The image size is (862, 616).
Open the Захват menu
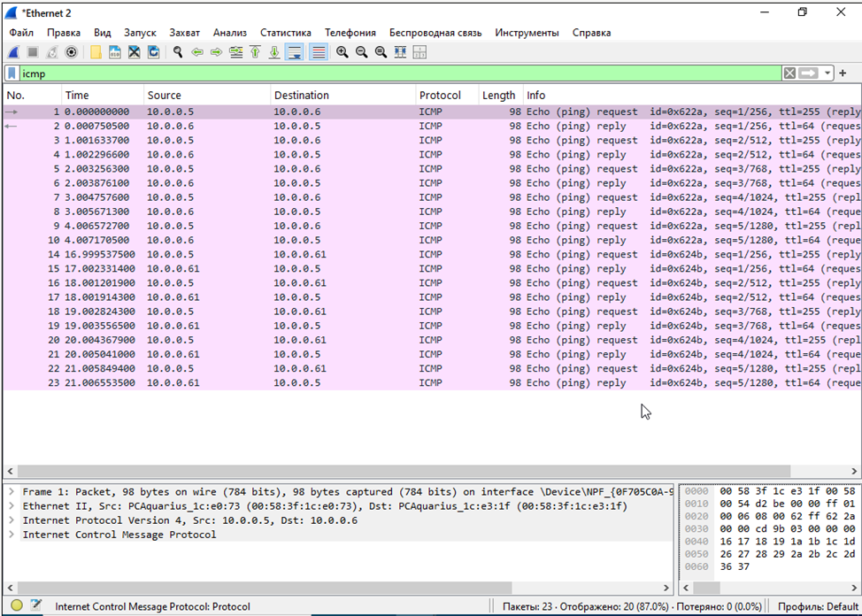coord(185,33)
